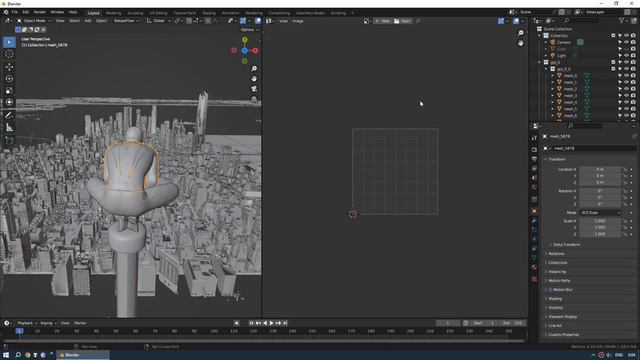Image resolution: width=640 pixels, height=360 pixels.
Task: Open the Output properties tab icon
Action: [x=534, y=159]
